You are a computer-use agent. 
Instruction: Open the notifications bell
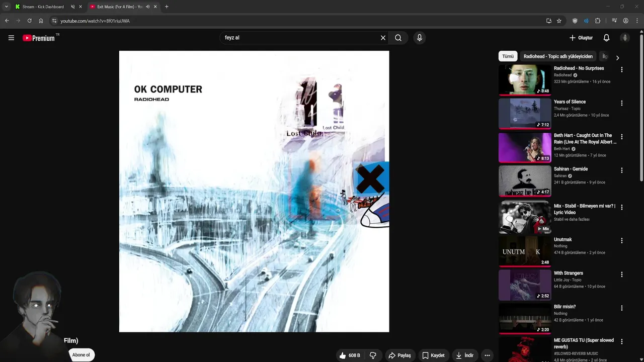click(606, 38)
